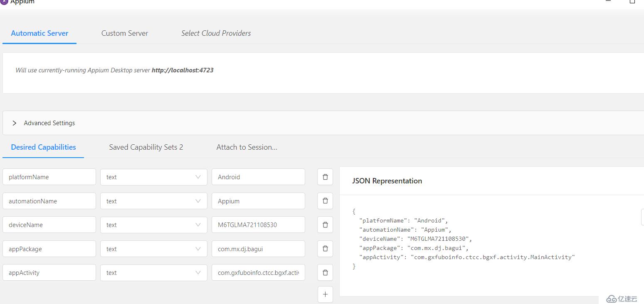
Task: Click the JSON Representation heading
Action: (x=387, y=181)
